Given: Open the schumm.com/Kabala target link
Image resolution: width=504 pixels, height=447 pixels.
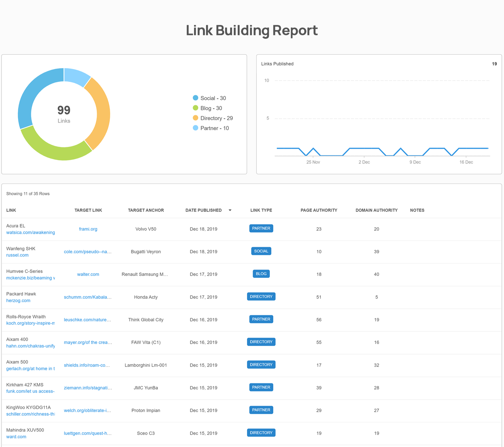Looking at the screenshot, I should point(88,297).
